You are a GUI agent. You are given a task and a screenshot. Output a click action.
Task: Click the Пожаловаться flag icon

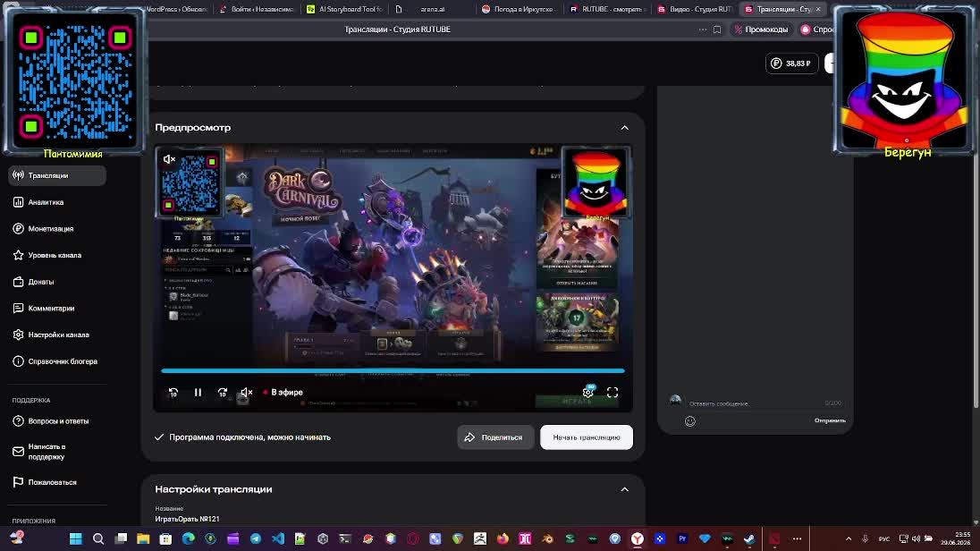18,482
